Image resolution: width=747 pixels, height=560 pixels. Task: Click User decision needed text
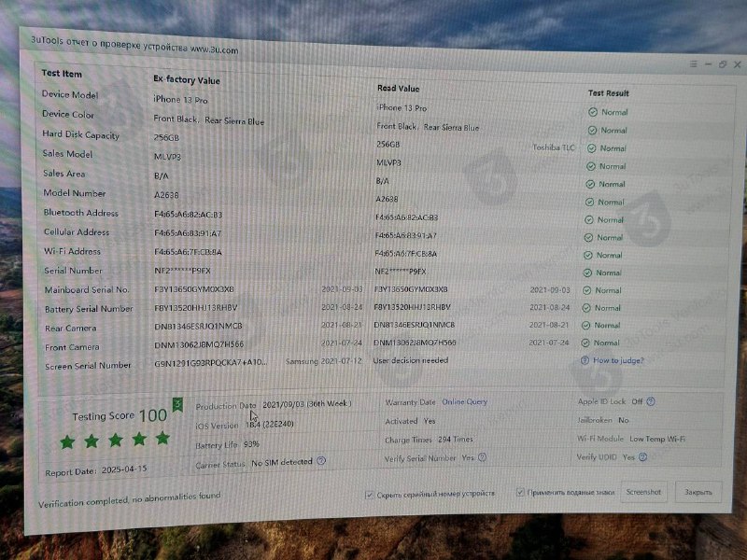[x=411, y=360]
